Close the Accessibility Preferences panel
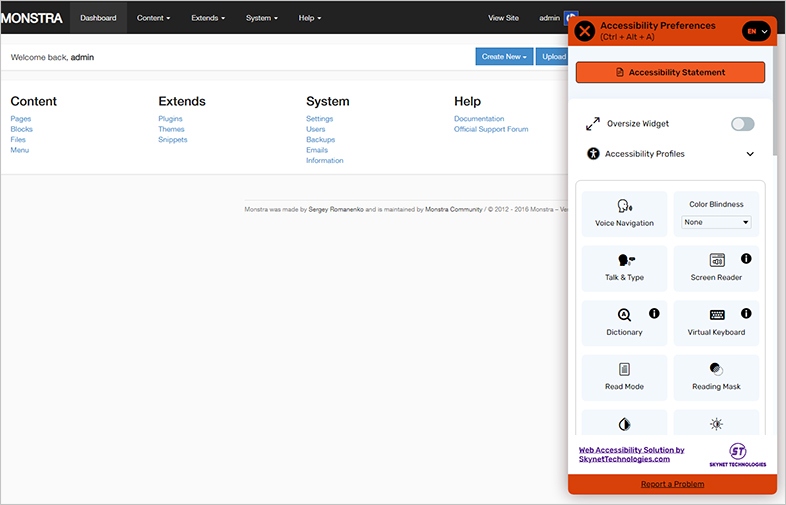The height and width of the screenshot is (505, 786). click(584, 31)
